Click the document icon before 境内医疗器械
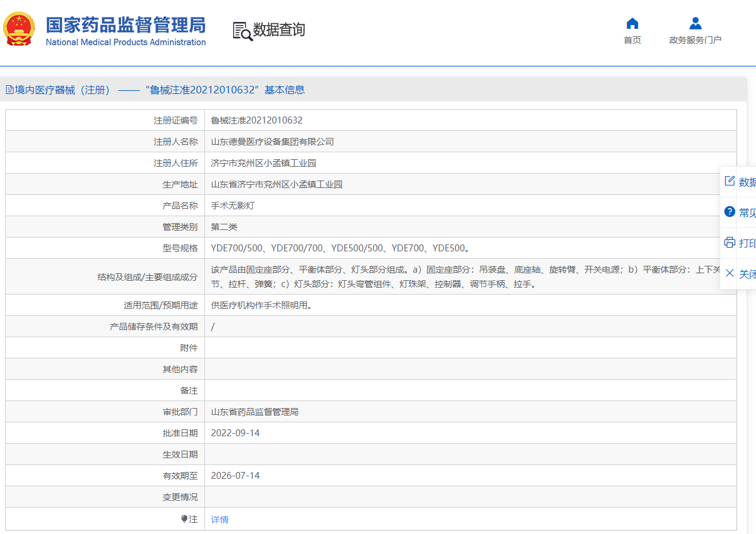The height and width of the screenshot is (534, 756). [x=9, y=90]
